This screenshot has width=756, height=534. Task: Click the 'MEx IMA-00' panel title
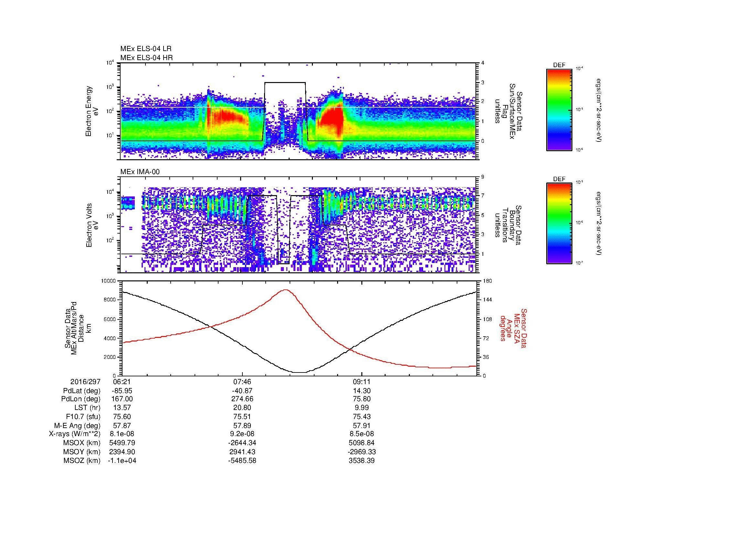(x=140, y=172)
